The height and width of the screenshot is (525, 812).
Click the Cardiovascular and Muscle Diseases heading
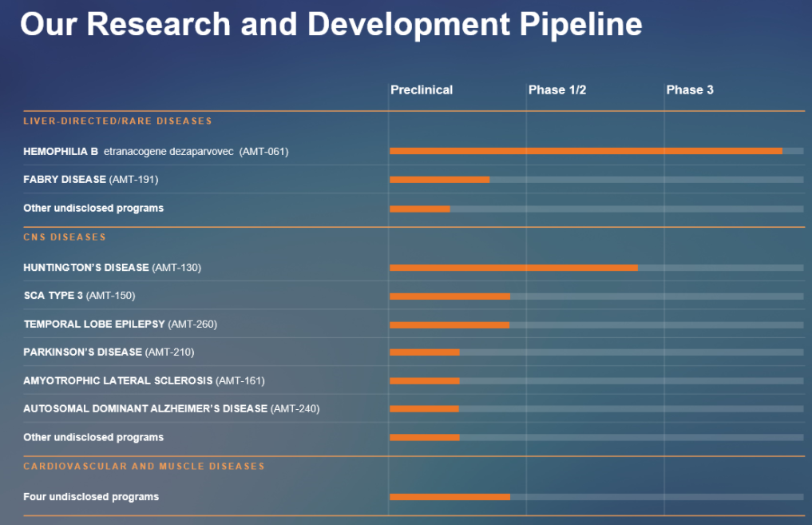point(144,466)
